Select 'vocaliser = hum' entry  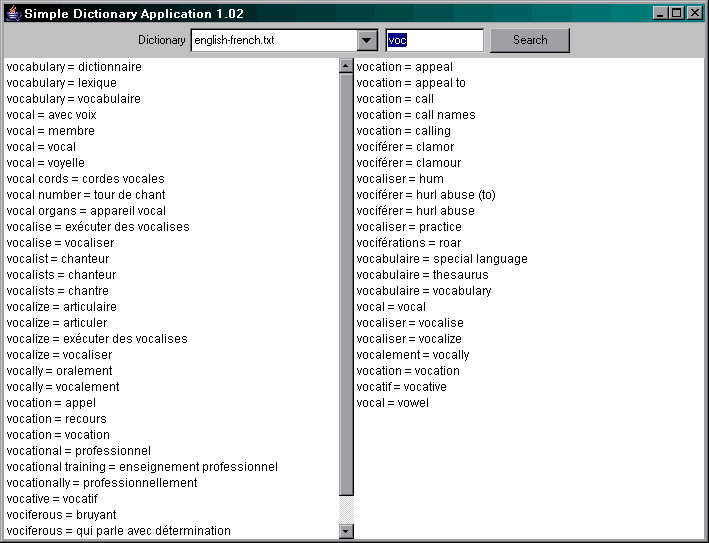pos(400,179)
